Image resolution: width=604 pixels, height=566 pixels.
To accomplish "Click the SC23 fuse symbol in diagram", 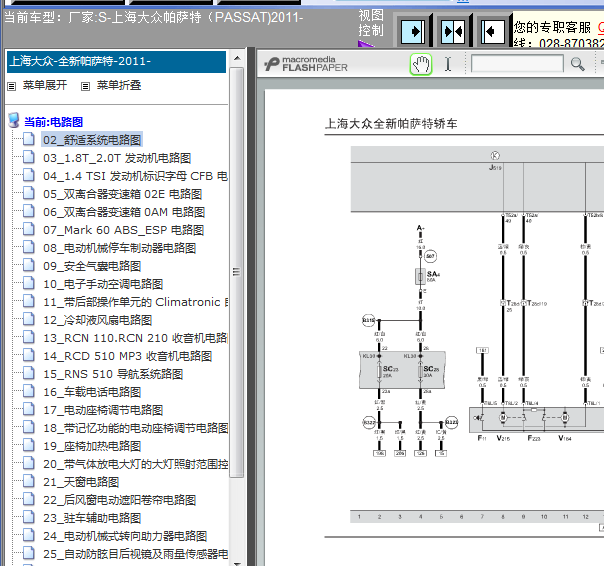I will (379, 371).
